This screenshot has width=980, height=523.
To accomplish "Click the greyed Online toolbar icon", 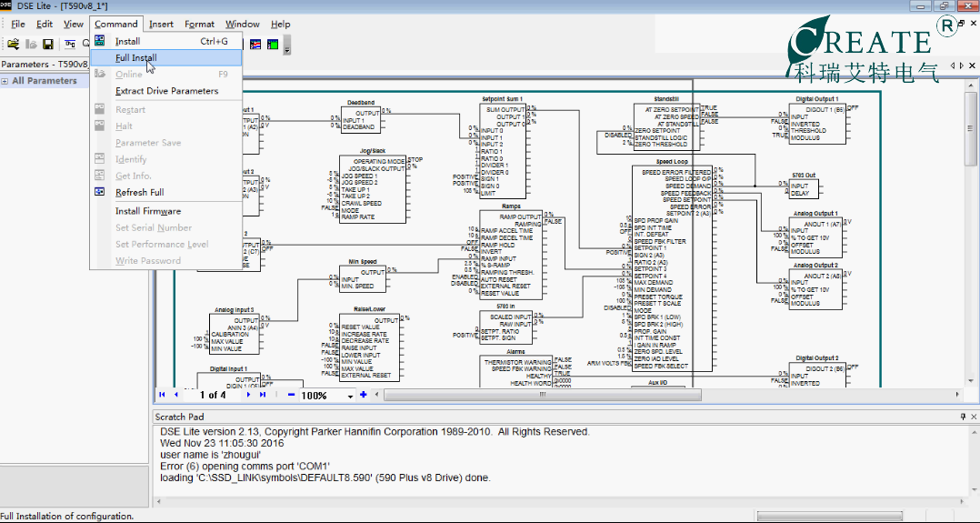I will pyautogui.click(x=31, y=44).
